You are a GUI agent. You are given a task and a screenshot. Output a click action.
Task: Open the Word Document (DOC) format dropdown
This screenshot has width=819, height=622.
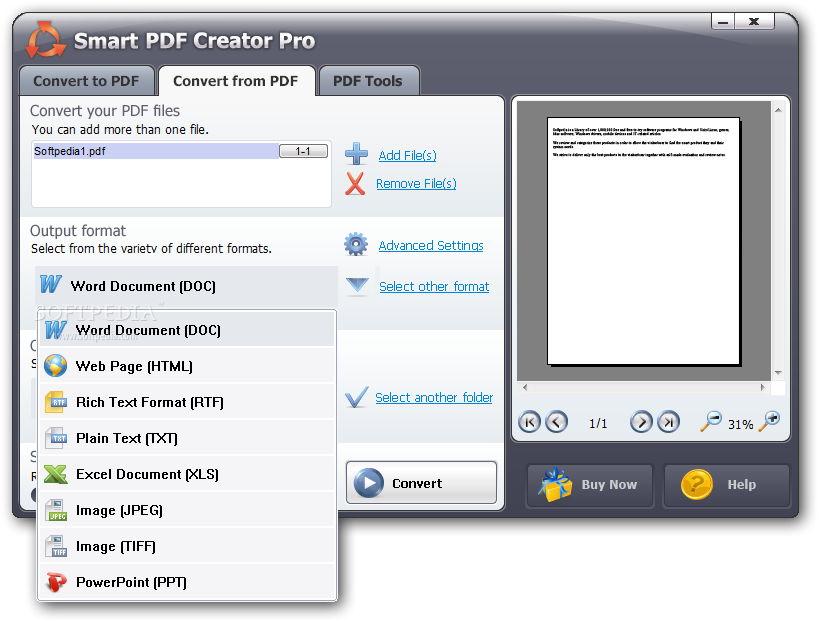click(x=187, y=286)
